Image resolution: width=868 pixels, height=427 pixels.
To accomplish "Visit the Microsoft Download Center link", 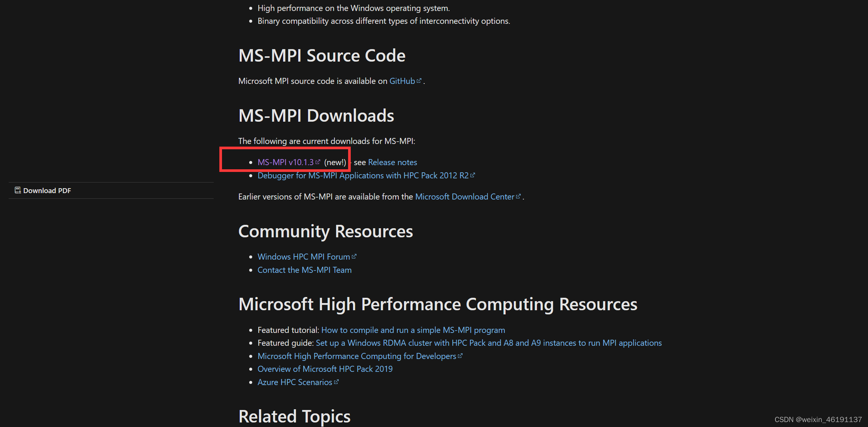I will 465,196.
